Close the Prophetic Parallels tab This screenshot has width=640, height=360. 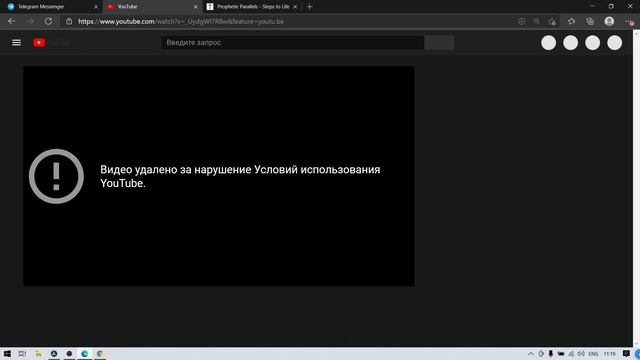point(295,7)
